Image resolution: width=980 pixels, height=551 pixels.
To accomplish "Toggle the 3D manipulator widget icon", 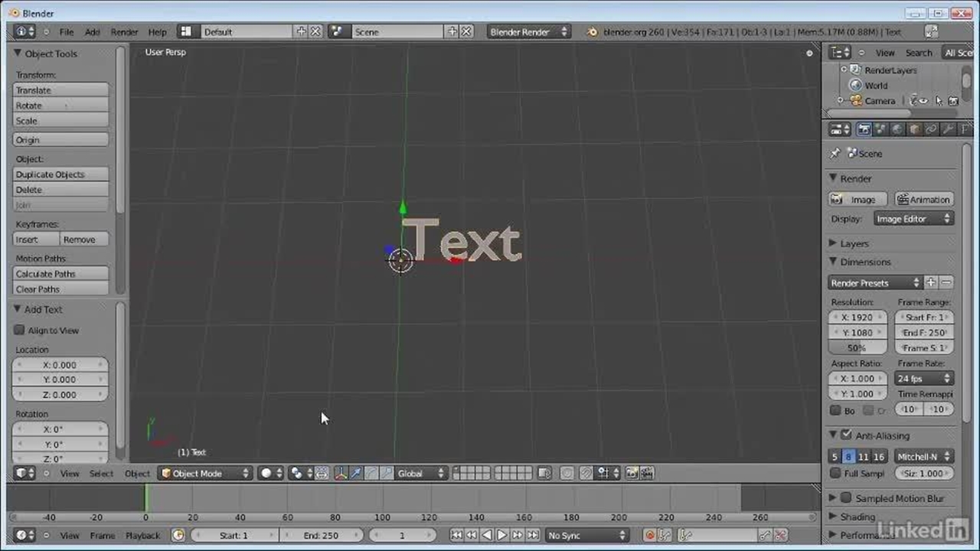I will click(x=340, y=473).
